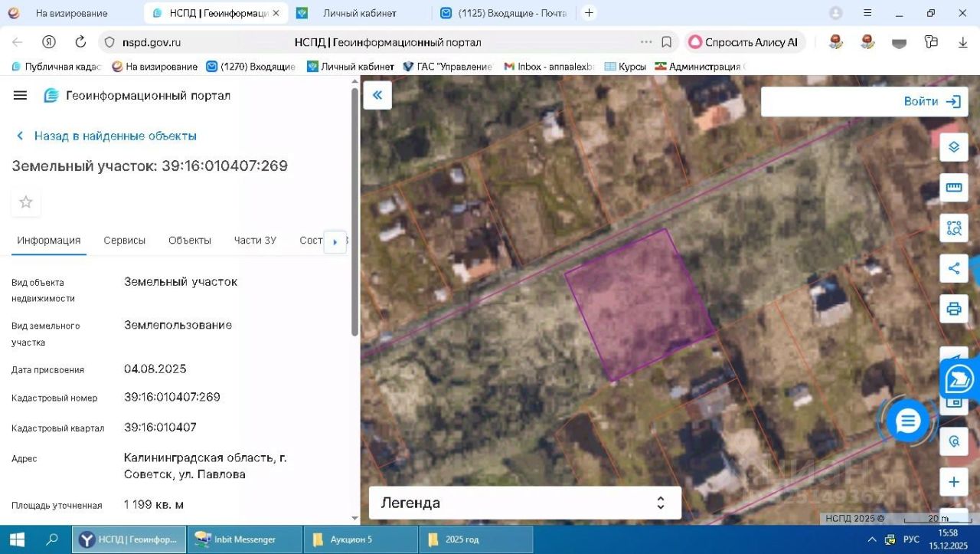Viewport: 980px width, 554px height.
Task: Switch to Части ЗУ tab
Action: (x=255, y=240)
